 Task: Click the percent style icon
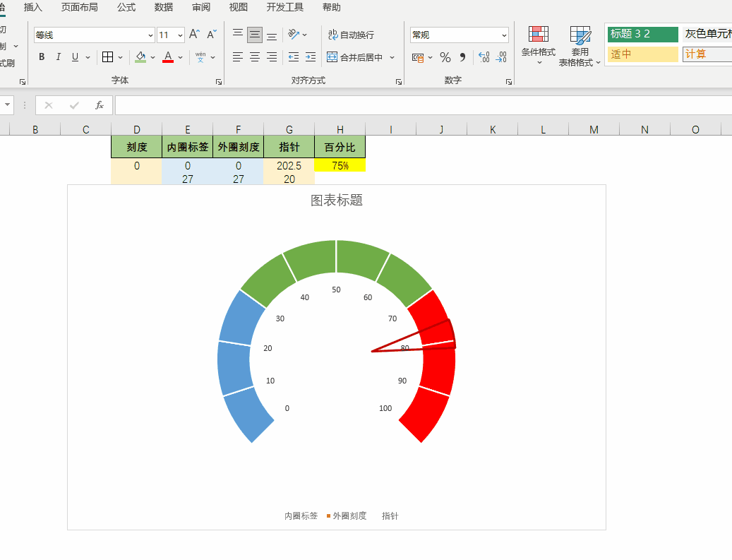(x=445, y=57)
